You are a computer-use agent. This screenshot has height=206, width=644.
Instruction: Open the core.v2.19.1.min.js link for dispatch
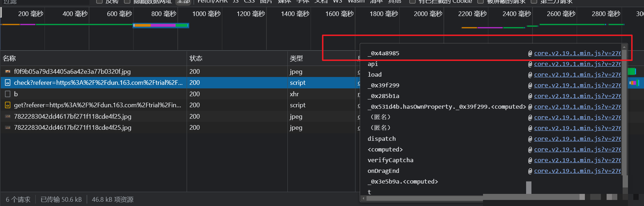tap(577, 139)
